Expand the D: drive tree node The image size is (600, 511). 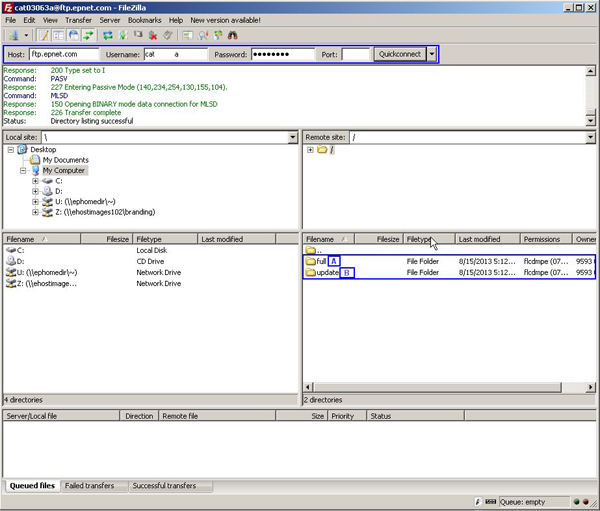click(35, 191)
